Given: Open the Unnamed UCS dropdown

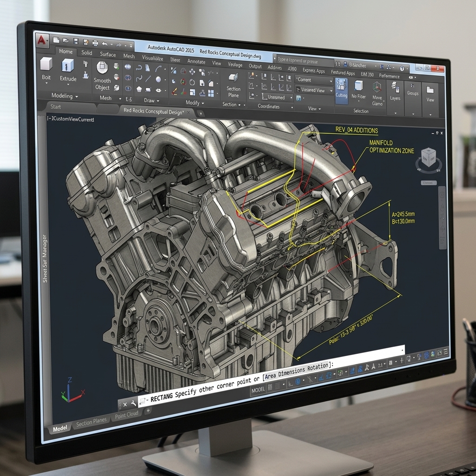Looking at the screenshot, I should (277, 98).
